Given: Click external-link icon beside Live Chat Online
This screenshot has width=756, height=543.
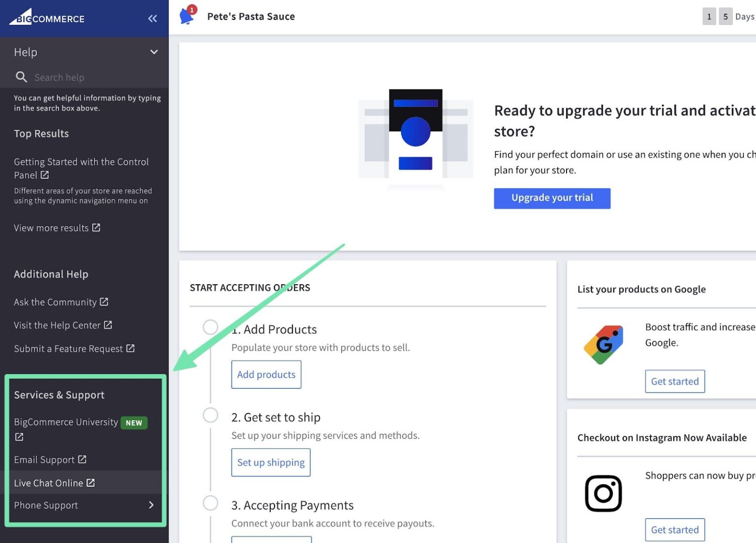Looking at the screenshot, I should click(x=91, y=483).
